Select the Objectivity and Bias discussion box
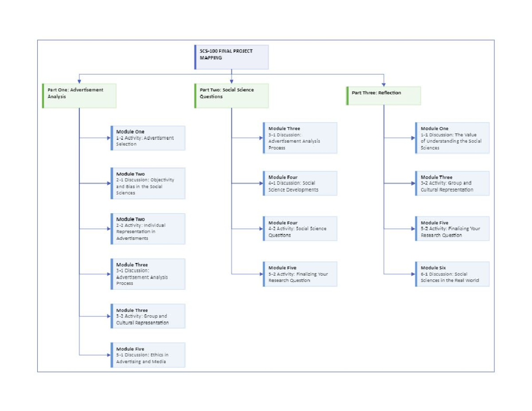Image resolution: width=532 pixels, height=411 pixels. coord(148,184)
